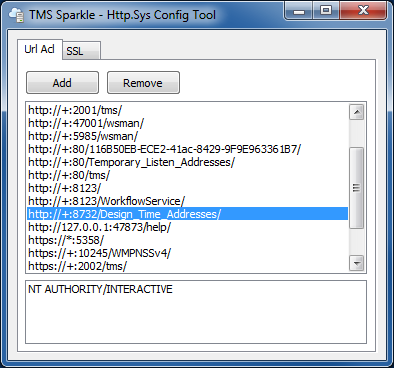This screenshot has height=368, width=394.
Task: Maximize the Http.Sys Config Tool window
Action: pos(326,11)
